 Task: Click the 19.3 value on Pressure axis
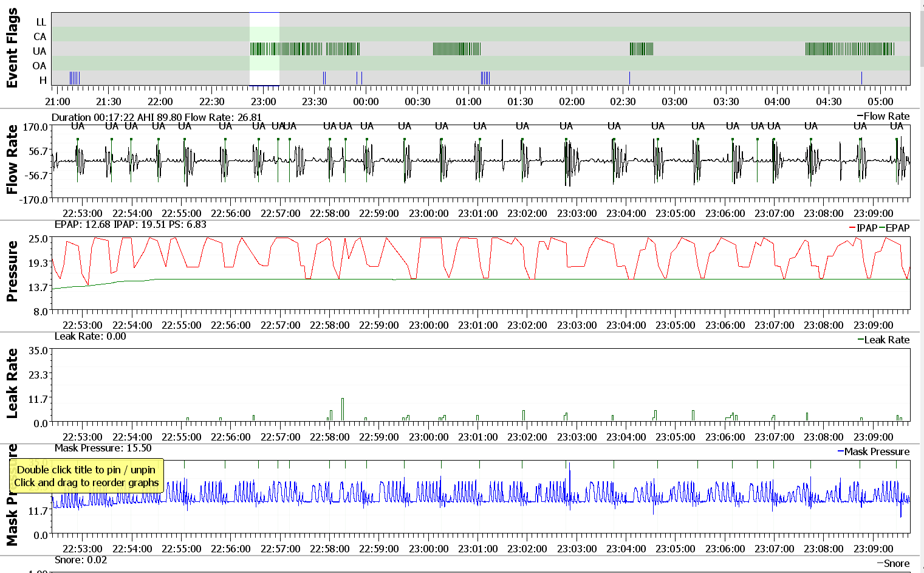pyautogui.click(x=38, y=262)
